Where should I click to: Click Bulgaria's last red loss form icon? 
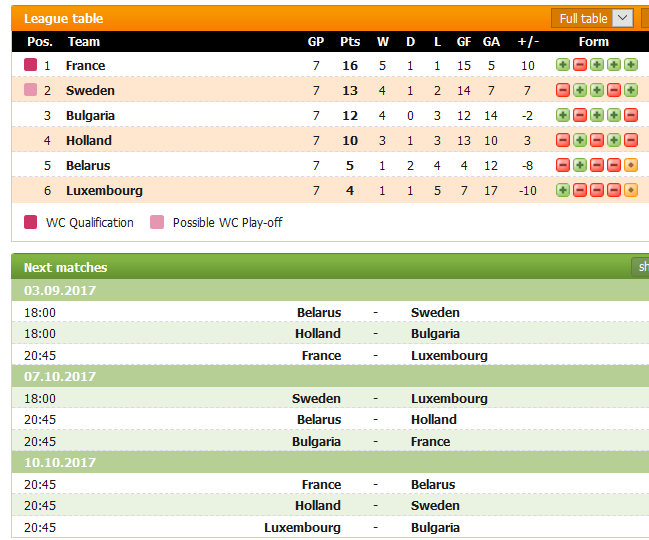(630, 115)
